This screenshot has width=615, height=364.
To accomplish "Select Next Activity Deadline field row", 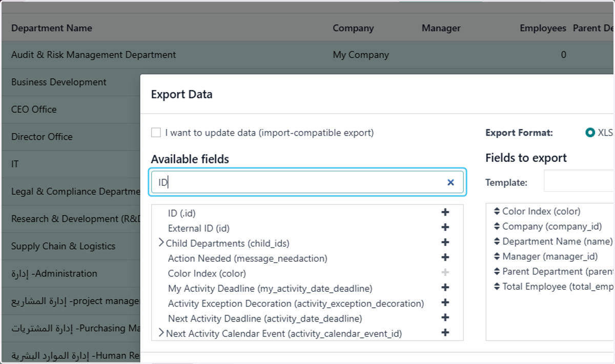I will pyautogui.click(x=265, y=318).
